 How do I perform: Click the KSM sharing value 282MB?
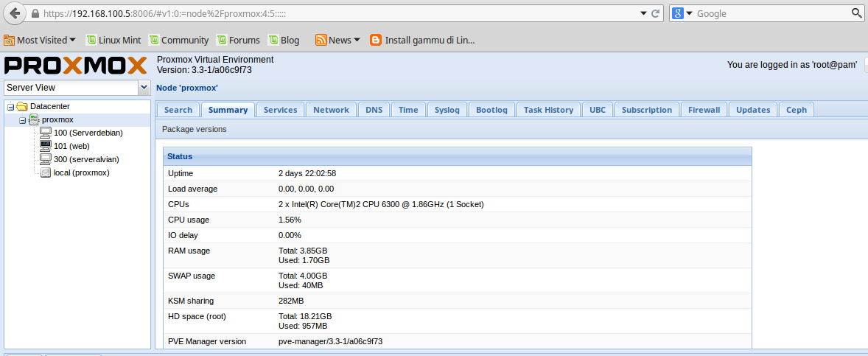click(291, 301)
